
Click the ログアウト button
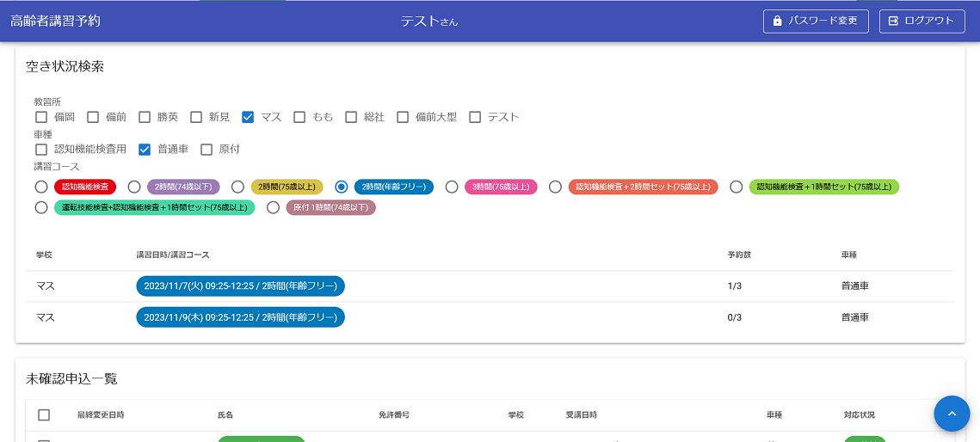[x=921, y=21]
